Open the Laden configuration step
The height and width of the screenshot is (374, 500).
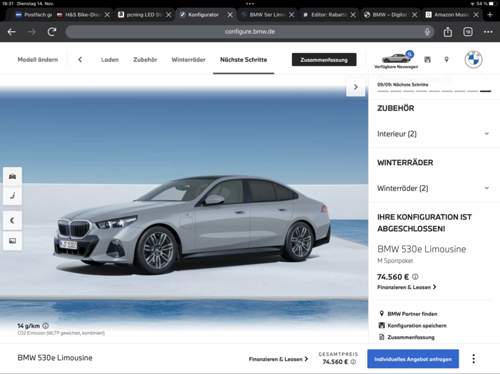110,60
